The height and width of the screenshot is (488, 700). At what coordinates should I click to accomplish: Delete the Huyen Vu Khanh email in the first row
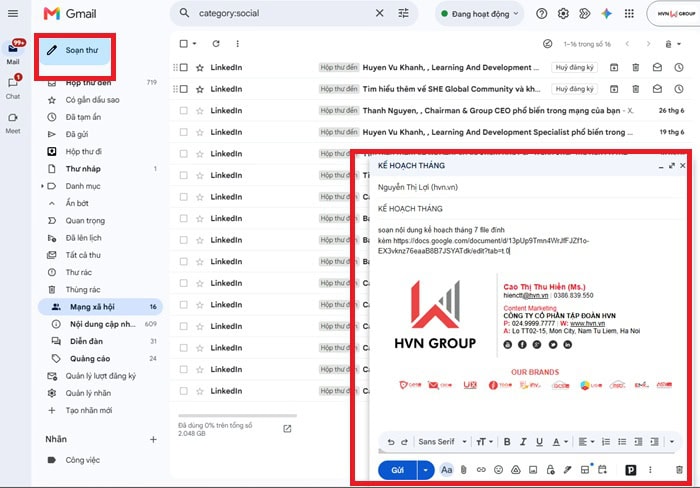click(x=636, y=67)
